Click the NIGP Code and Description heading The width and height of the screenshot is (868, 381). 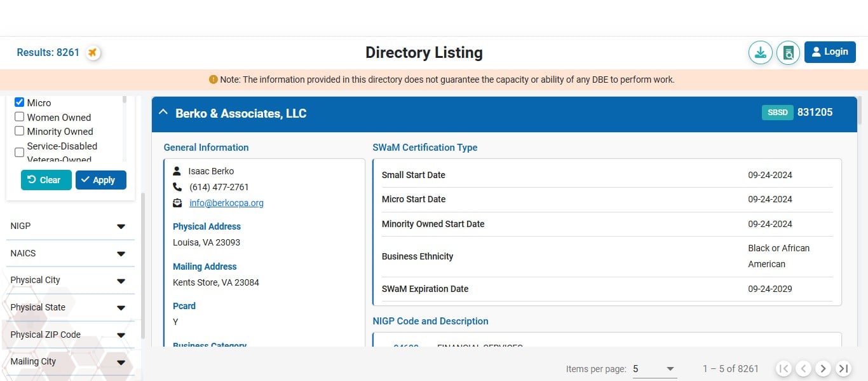point(430,321)
